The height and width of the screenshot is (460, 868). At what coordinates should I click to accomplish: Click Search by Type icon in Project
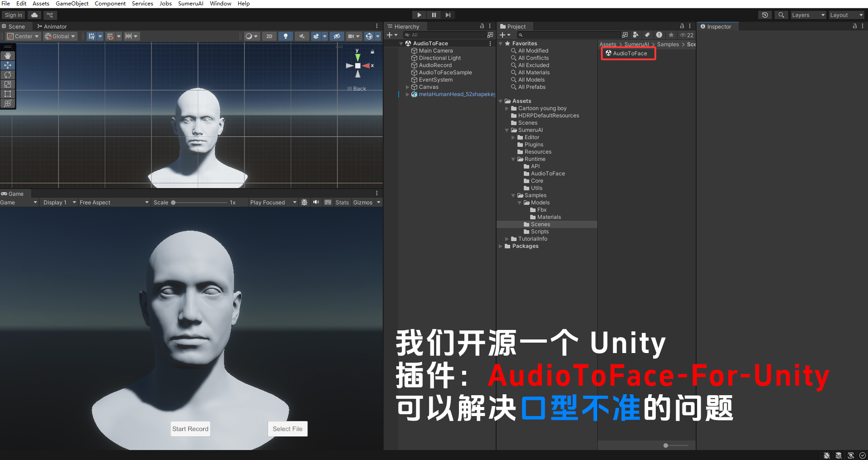tap(636, 35)
